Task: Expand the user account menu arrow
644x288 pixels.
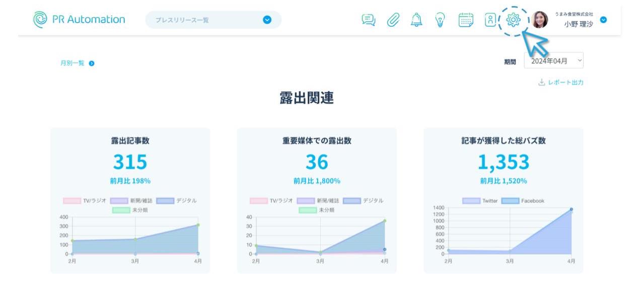Action: click(x=604, y=20)
